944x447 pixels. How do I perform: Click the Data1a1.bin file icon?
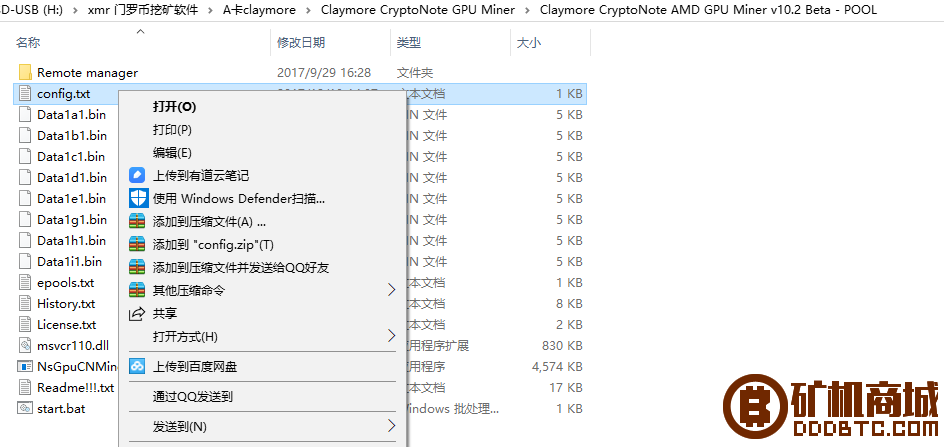[x=25, y=114]
